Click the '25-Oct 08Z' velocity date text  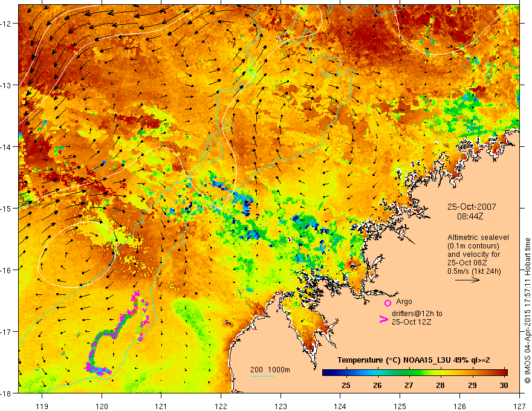point(467,263)
